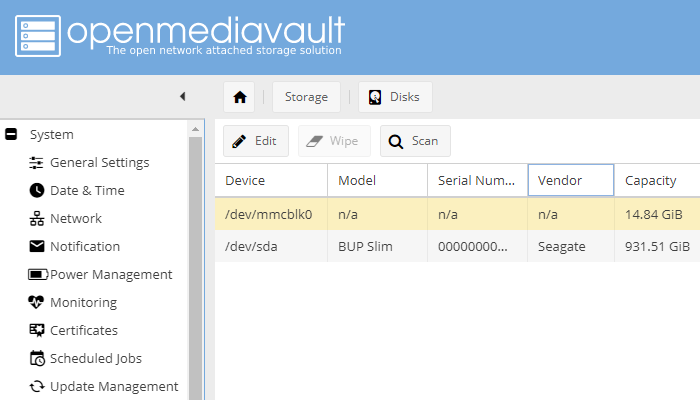Click the Certificates badge icon
This screenshot has height=400, width=700.
[x=37, y=330]
